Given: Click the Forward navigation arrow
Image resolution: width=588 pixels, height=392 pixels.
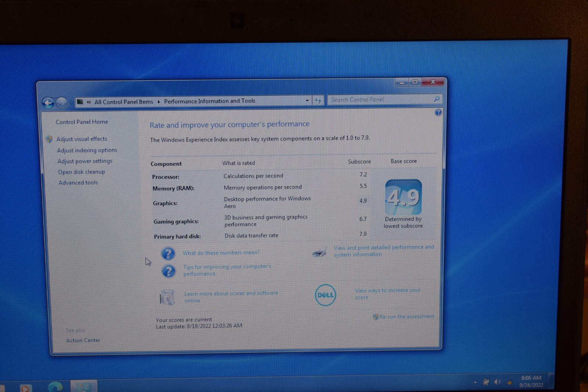Looking at the screenshot, I should [61, 103].
